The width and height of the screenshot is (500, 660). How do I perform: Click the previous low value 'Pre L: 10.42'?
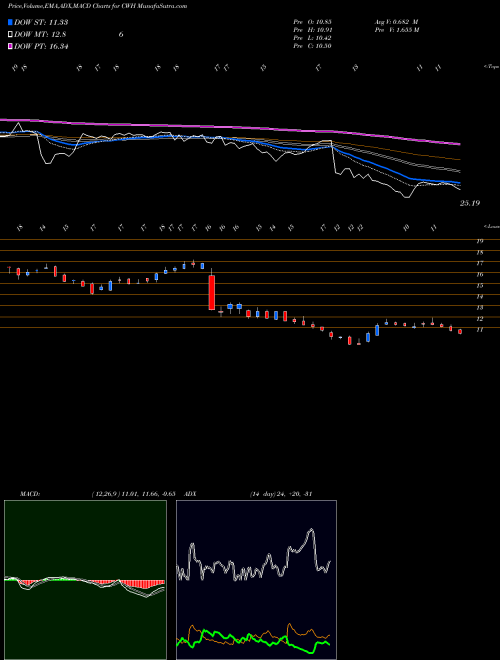(312, 38)
